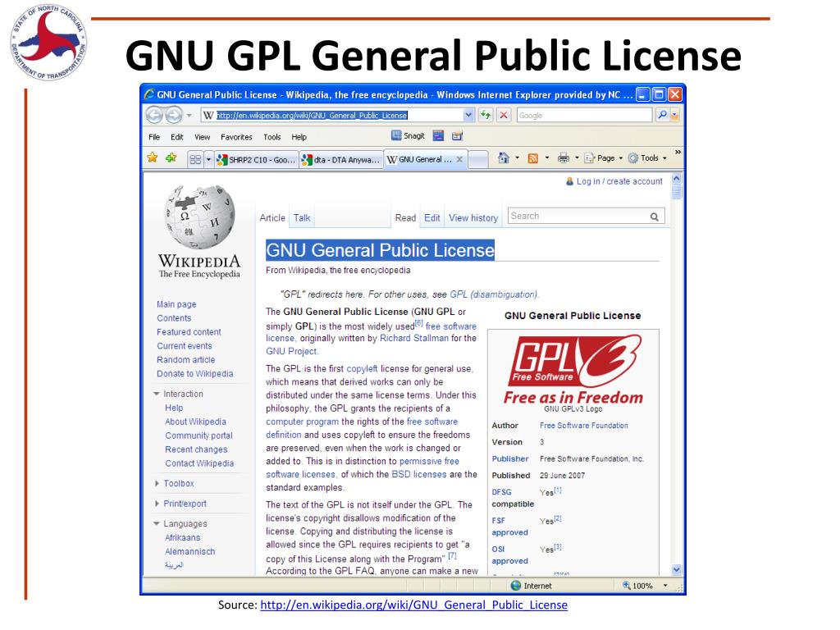Expand the Print/export sidebar section
The height and width of the screenshot is (630, 840).
click(x=157, y=504)
